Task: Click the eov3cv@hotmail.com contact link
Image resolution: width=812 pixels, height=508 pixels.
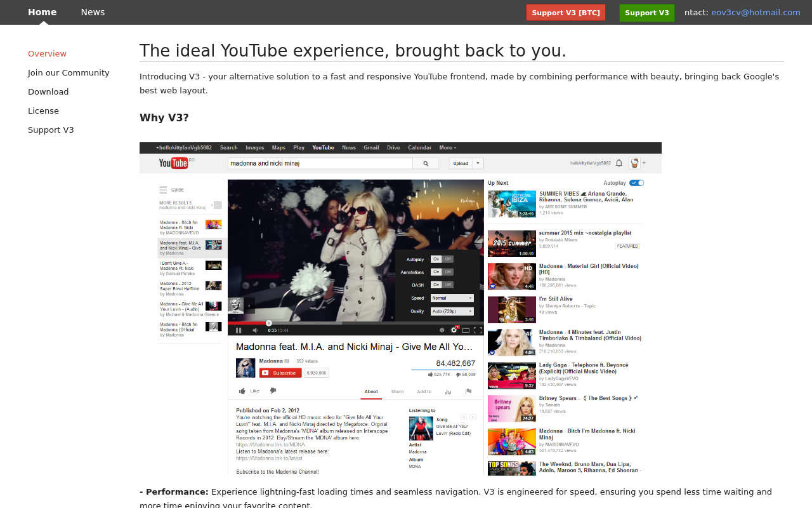Action: coord(756,12)
